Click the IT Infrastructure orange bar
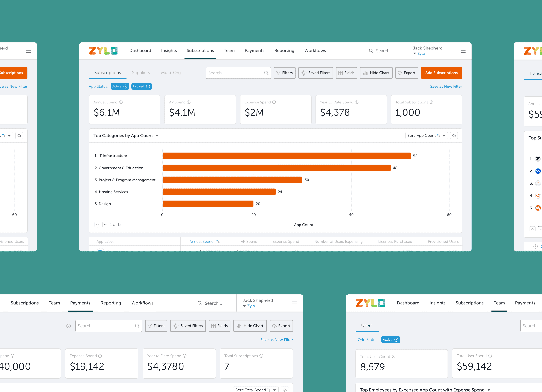 286,156
